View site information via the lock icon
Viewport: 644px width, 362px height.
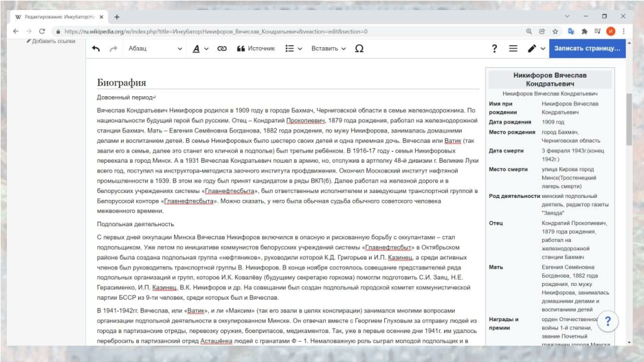pos(58,31)
